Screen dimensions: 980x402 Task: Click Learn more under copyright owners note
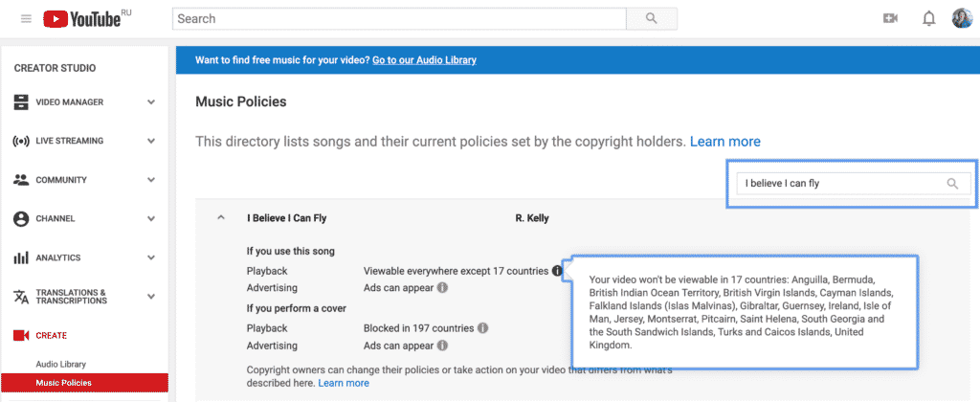point(344,383)
